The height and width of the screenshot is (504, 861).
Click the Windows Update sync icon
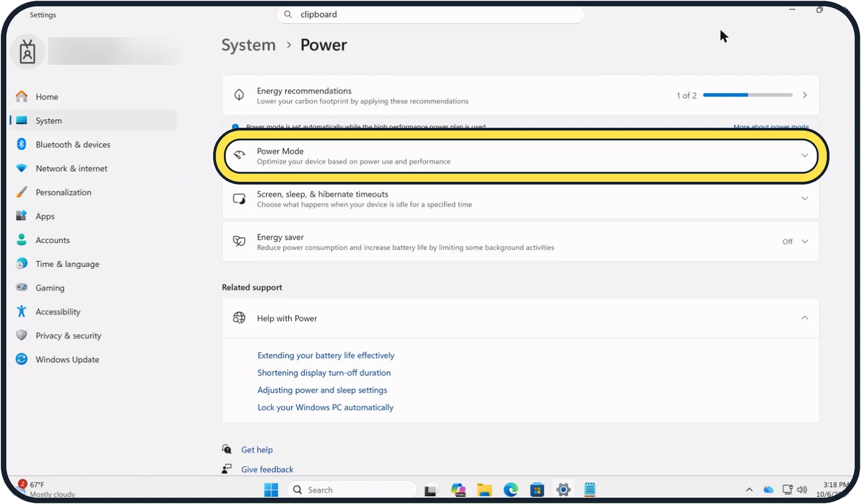[22, 359]
